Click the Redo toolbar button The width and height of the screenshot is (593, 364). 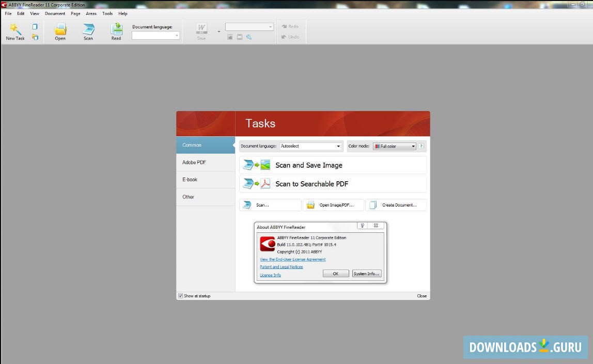tap(290, 26)
